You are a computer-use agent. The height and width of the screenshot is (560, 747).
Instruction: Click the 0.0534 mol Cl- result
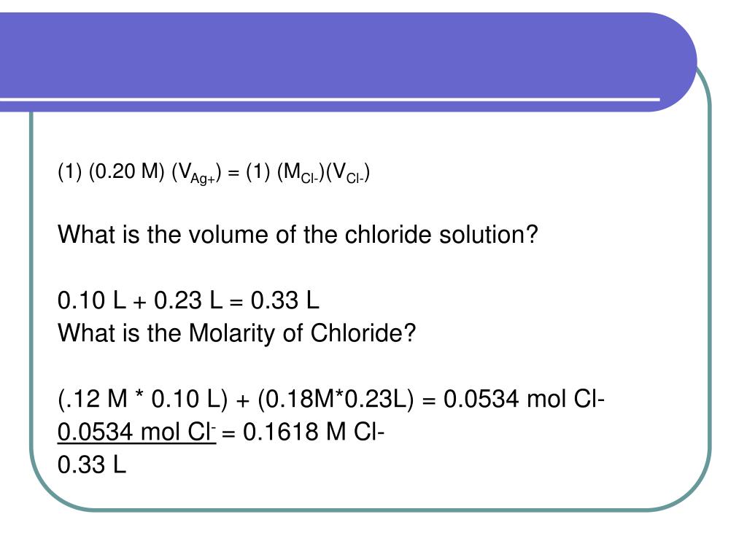click(524, 399)
